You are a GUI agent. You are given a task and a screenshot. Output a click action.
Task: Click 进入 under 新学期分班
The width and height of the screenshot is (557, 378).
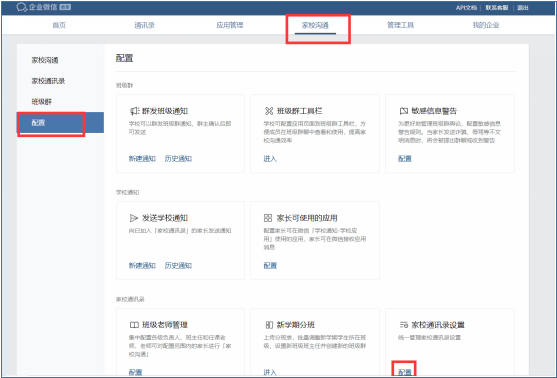270,372
